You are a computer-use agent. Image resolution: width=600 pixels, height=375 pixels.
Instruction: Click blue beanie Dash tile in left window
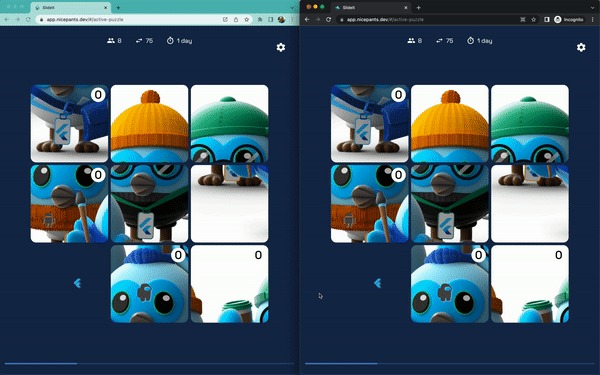(150, 284)
